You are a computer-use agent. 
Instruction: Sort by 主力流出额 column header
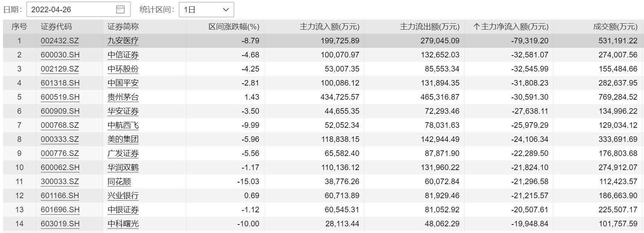pyautogui.click(x=429, y=27)
